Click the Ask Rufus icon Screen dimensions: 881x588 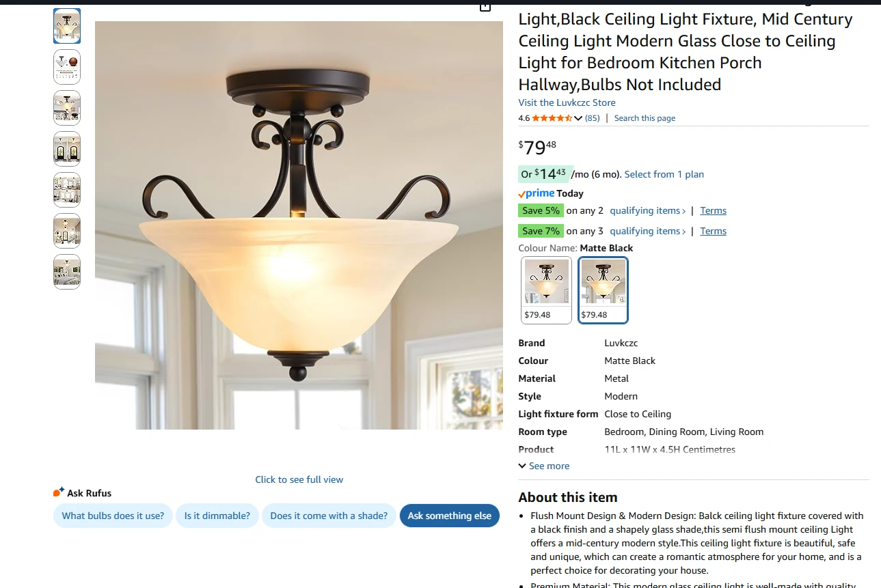[59, 492]
